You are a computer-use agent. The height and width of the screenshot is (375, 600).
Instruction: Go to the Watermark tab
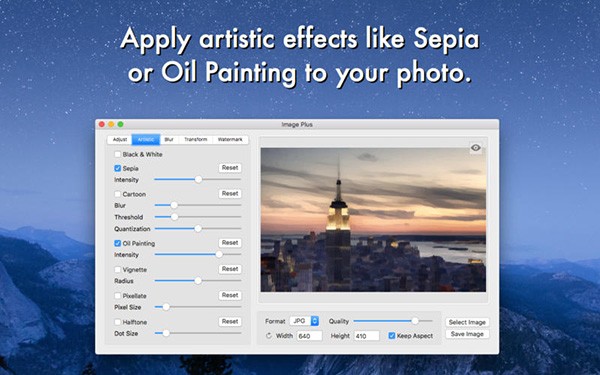point(230,140)
